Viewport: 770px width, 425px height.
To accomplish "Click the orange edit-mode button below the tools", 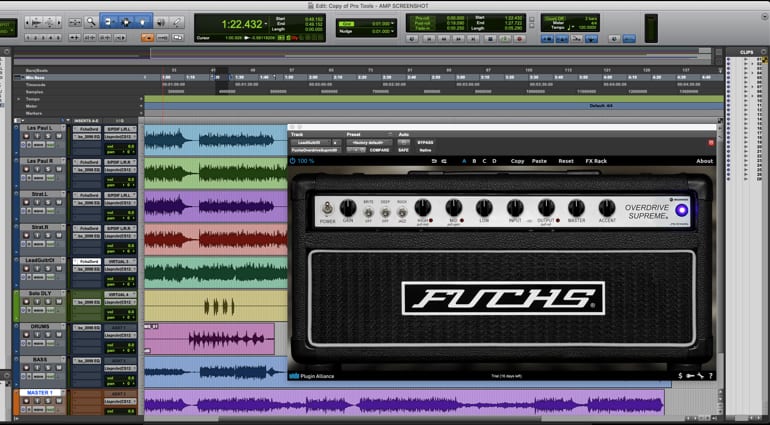I will click(x=147, y=37).
